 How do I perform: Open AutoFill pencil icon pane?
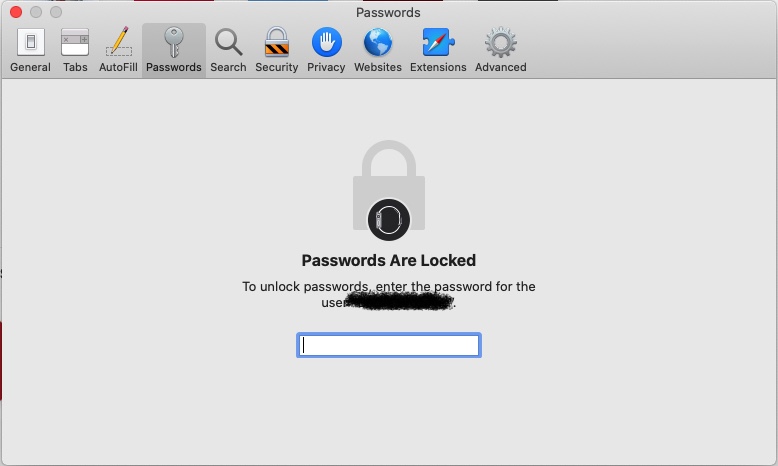click(118, 43)
